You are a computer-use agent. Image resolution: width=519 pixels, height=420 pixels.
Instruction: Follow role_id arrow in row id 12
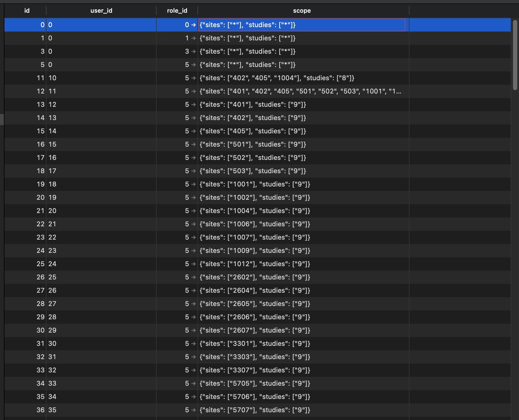193,91
